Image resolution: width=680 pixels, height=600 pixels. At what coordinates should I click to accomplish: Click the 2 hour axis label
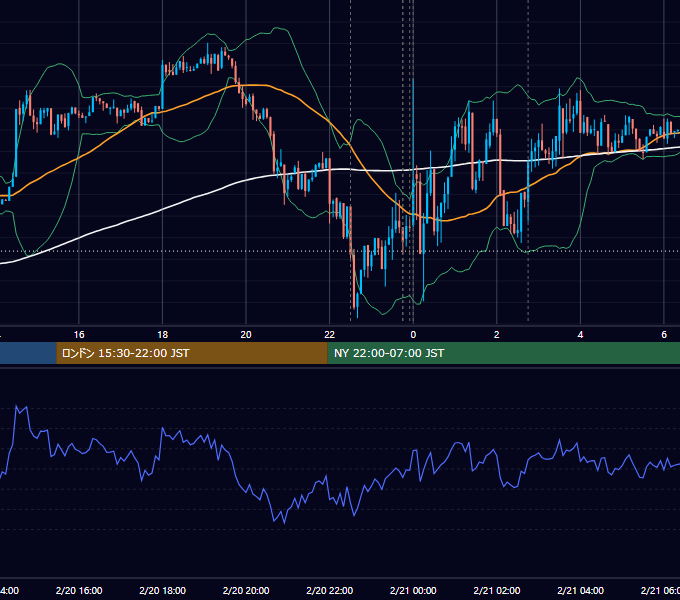497,335
